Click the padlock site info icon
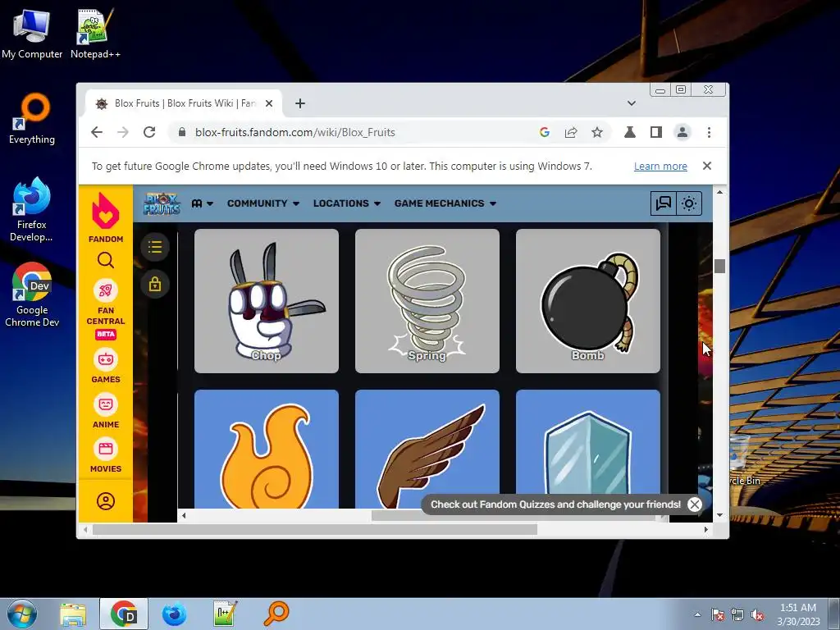Screen dimensions: 840x630 (x=181, y=132)
